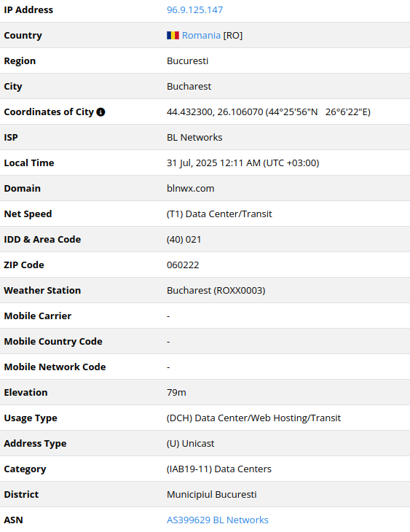Click the Municipiul Bucuresti district value
Viewport: 410px width, 532px height.
point(212,494)
